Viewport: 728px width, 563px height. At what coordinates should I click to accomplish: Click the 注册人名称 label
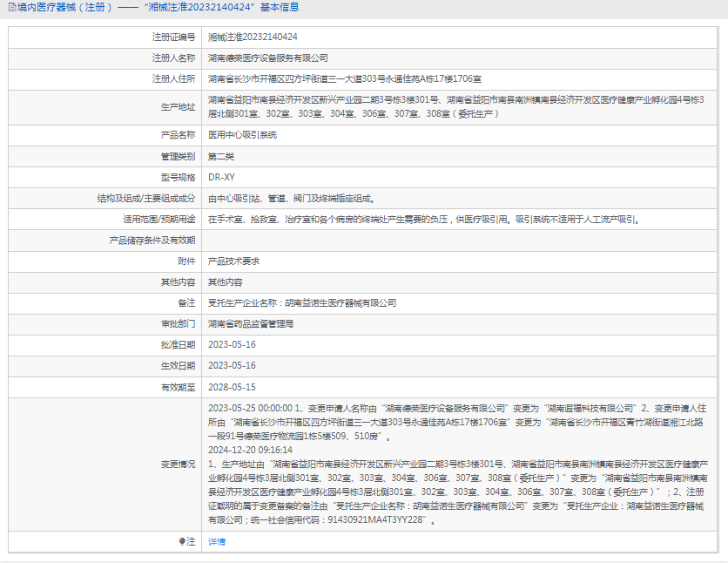173,58
